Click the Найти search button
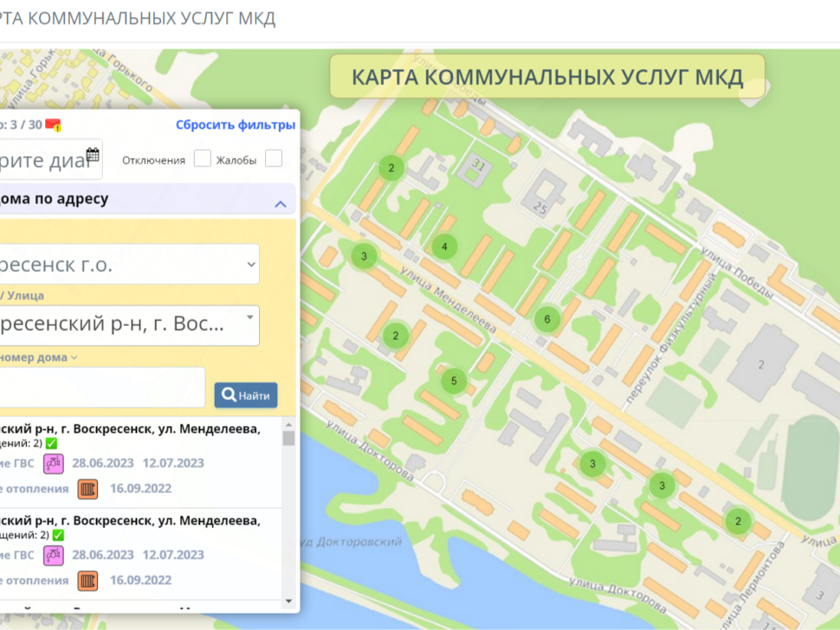This screenshot has width=840, height=630. pos(246,395)
